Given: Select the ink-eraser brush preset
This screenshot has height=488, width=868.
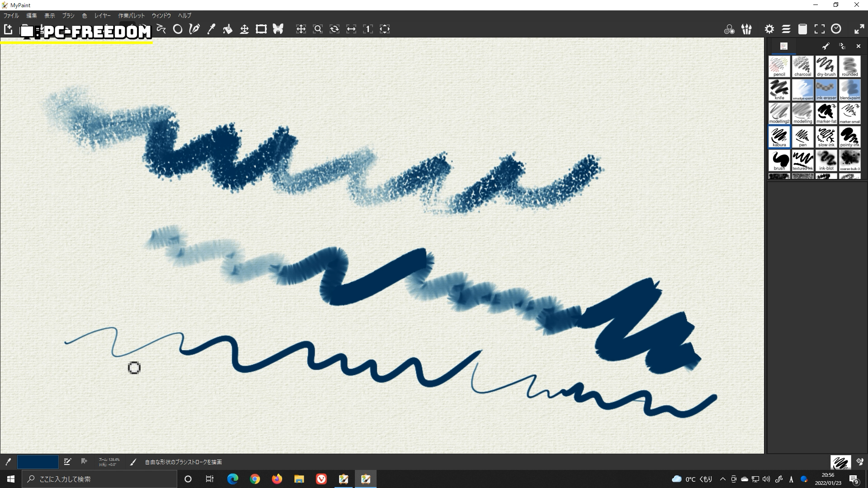Looking at the screenshot, I should point(826,90).
